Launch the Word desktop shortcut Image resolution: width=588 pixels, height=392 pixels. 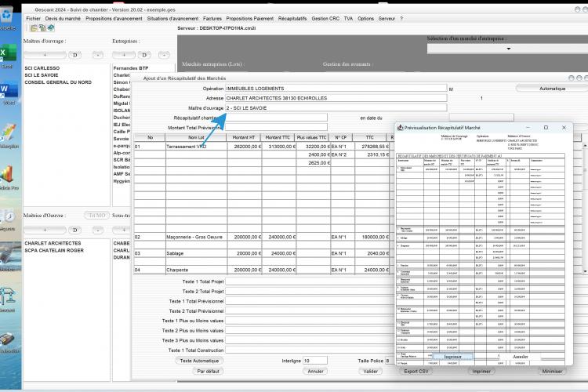coord(9,92)
